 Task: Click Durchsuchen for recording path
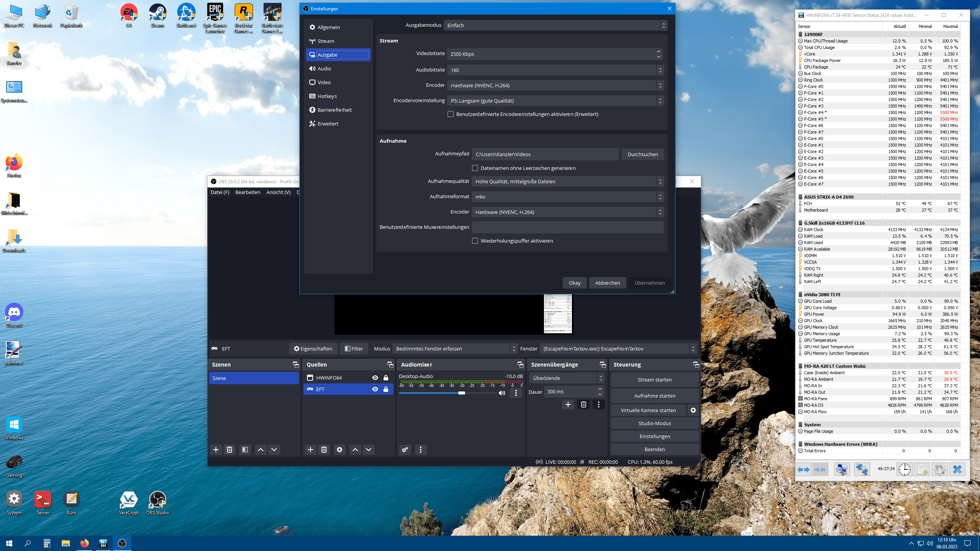point(643,154)
